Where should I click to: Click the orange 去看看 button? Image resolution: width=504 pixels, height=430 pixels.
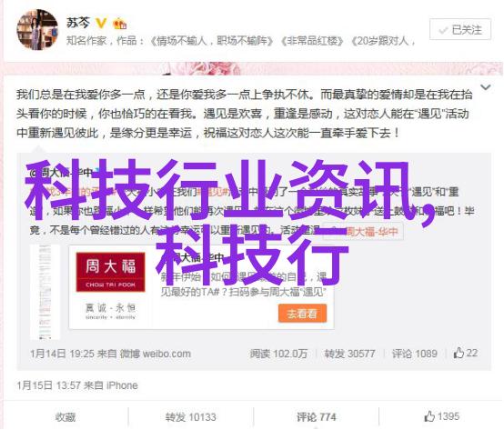pos(302,314)
